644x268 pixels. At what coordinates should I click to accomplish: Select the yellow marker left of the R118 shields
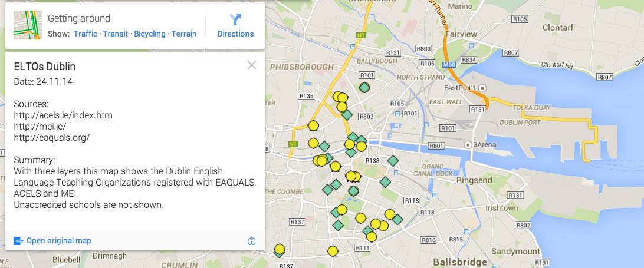pos(390,214)
